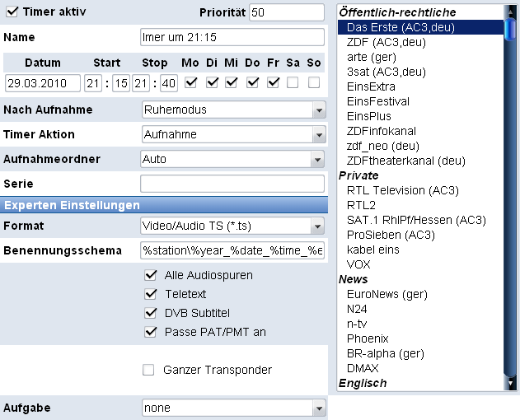Open the Aufnahmeordner dropdown arrow
Image resolution: width=520 pixels, height=420 pixels.
(x=318, y=160)
